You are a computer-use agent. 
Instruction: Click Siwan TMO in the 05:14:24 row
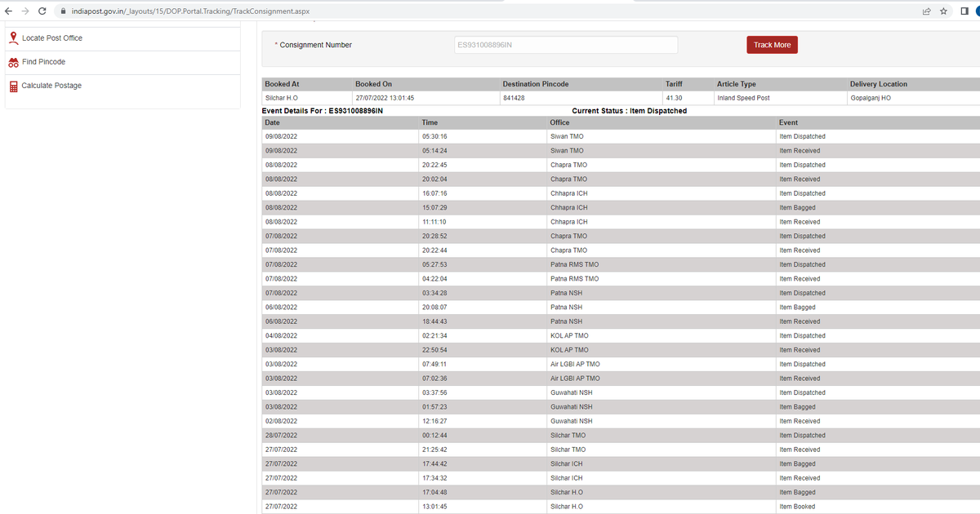click(x=567, y=151)
